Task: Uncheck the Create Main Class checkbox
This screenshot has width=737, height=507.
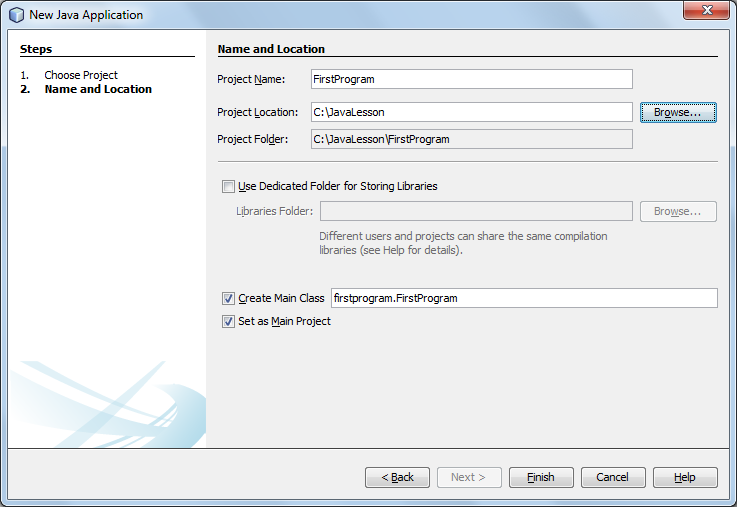Action: coord(228,298)
